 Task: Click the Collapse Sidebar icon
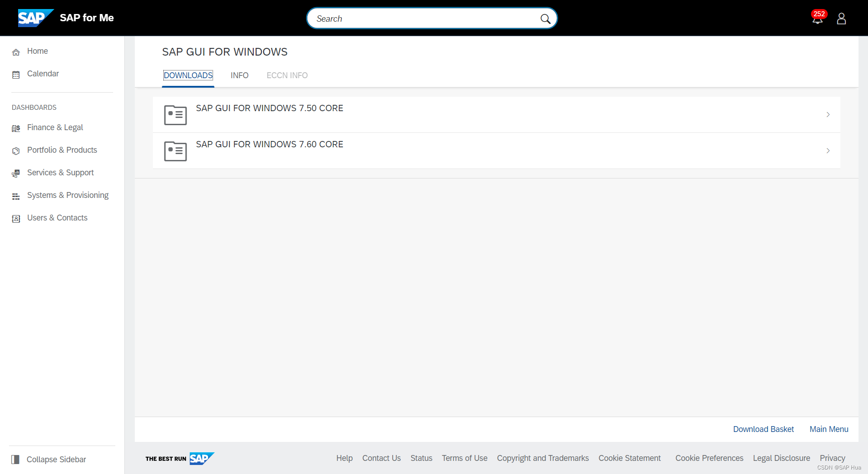click(x=15, y=460)
